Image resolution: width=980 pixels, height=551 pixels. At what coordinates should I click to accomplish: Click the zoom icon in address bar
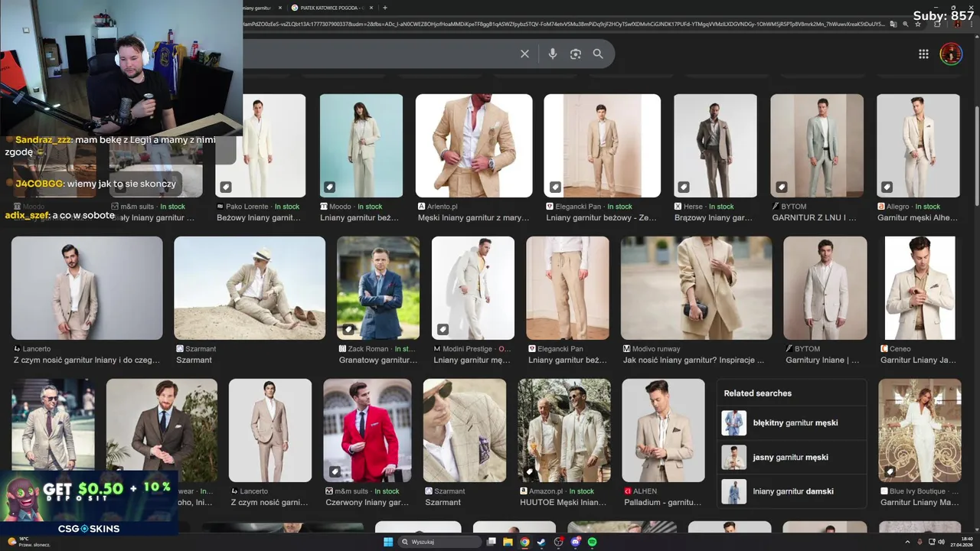tap(906, 24)
